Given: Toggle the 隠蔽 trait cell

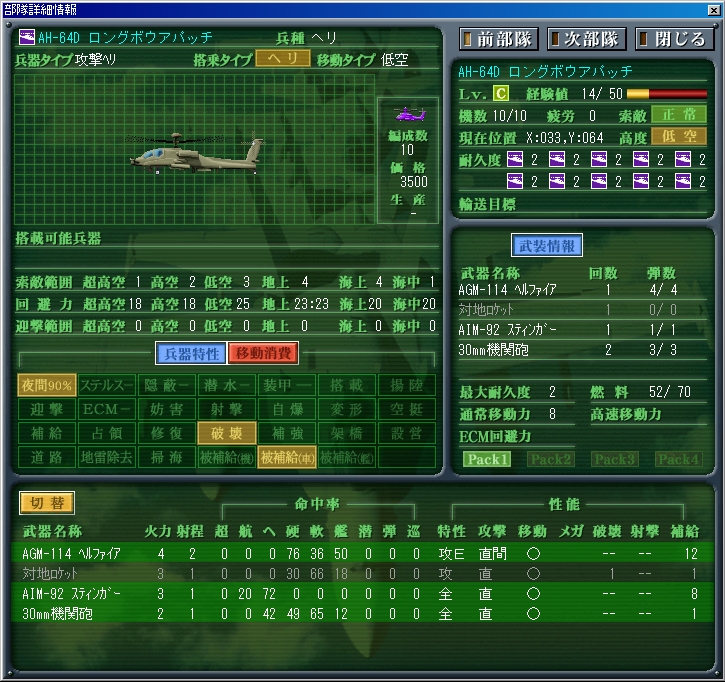Looking at the screenshot, I should 167,385.
